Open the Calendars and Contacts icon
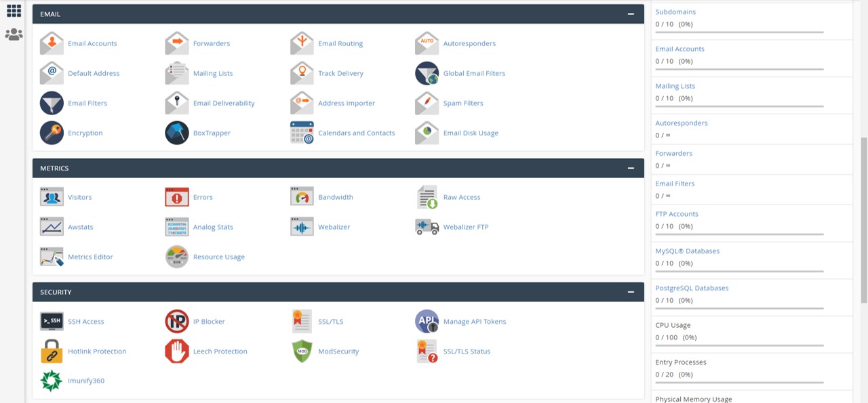868x403 pixels. [302, 133]
